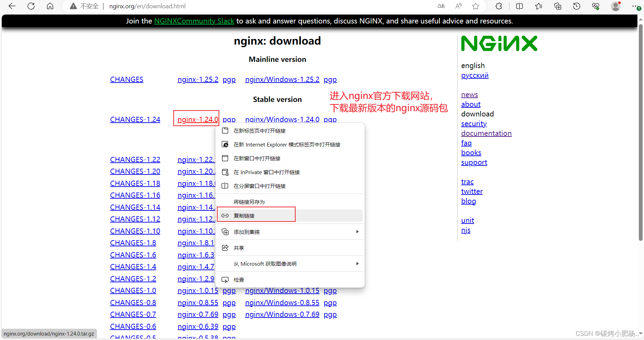
Task: Select the copy link menu entry
Action: pos(290,216)
